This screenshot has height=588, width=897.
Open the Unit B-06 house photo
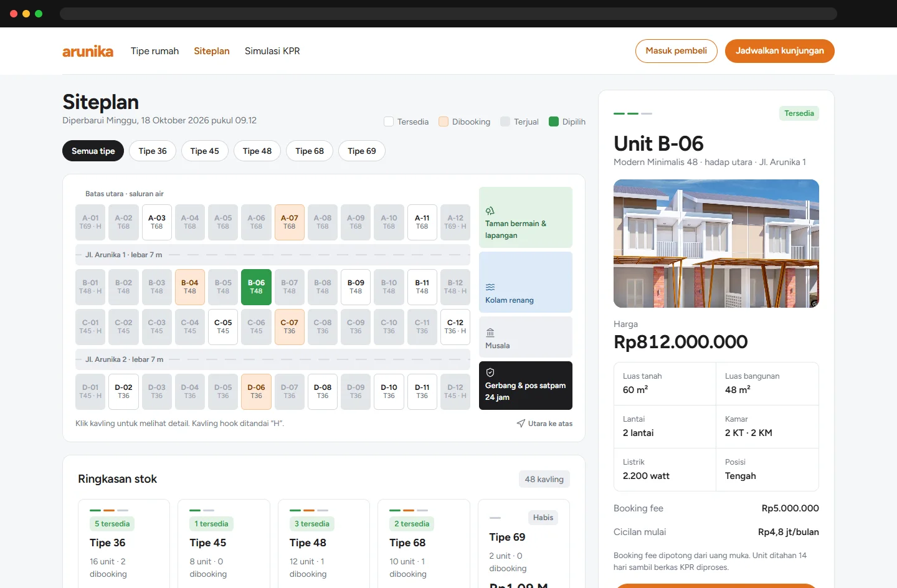point(716,244)
